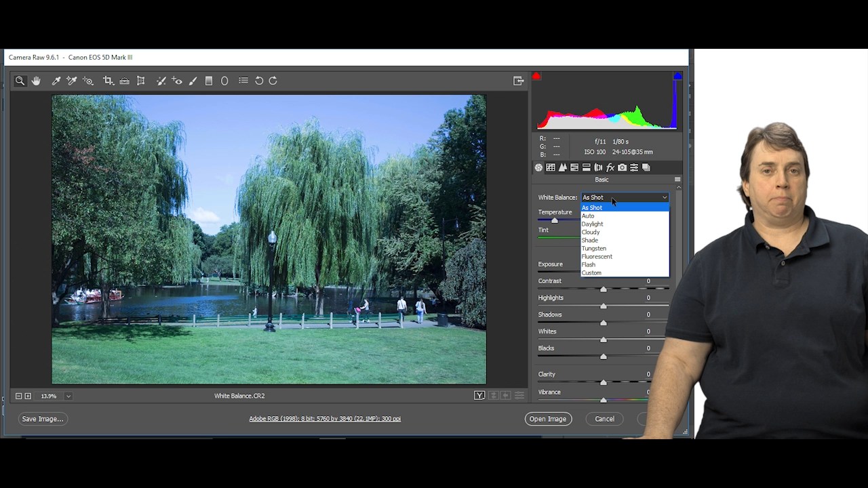Choose Fluorescent white balance option
The height and width of the screenshot is (488, 868).
(x=625, y=256)
